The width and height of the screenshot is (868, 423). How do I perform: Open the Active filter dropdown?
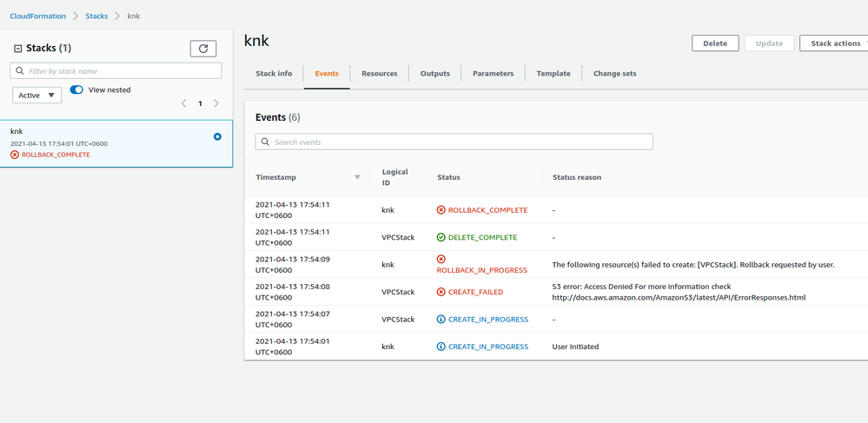click(37, 96)
